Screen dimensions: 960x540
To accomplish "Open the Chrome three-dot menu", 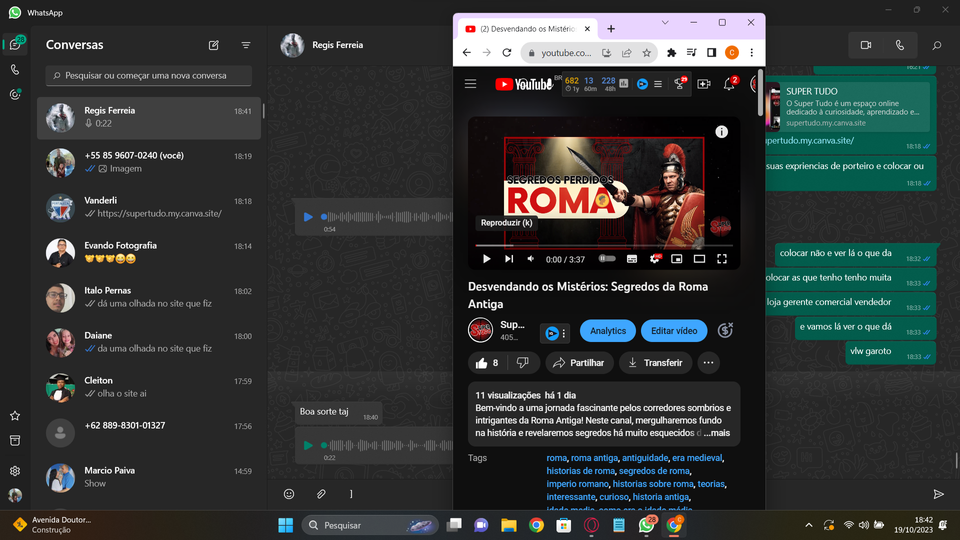I will pos(752,53).
